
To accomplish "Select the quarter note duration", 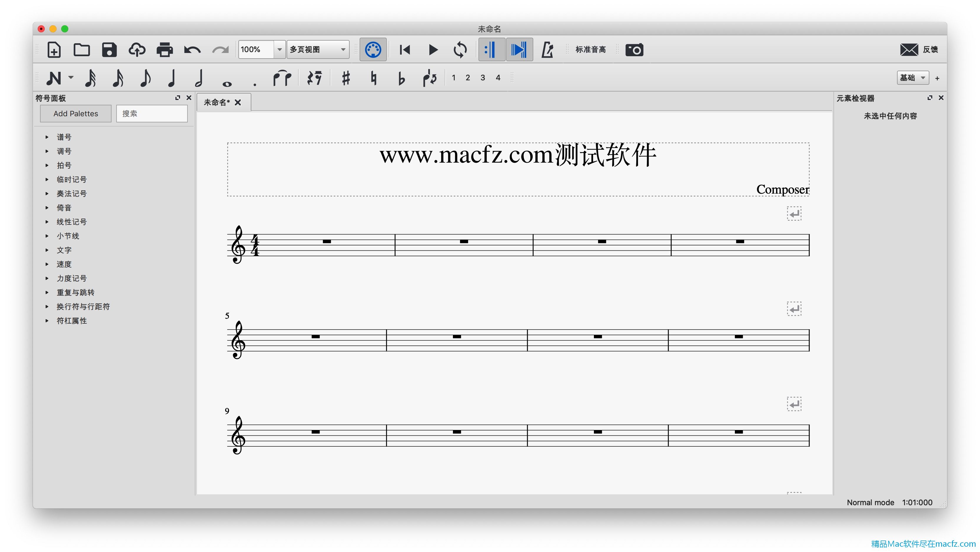I will point(172,78).
